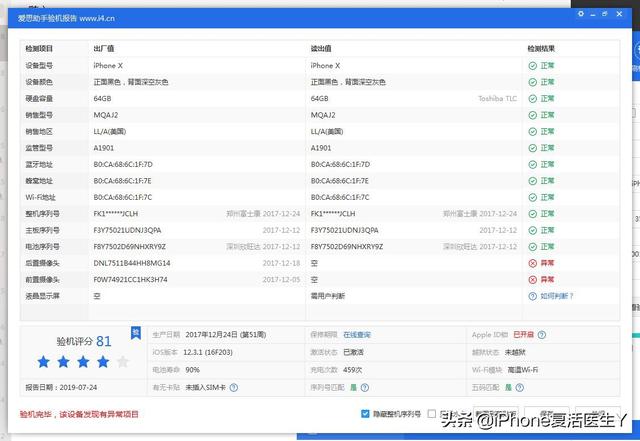Click green 正常 check icon for 设备颜色

pos(532,82)
